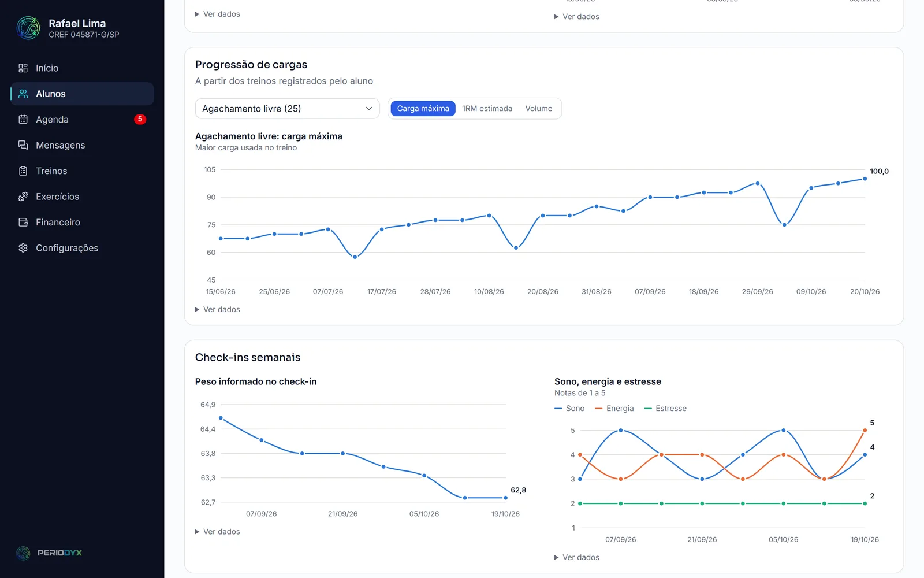Screen dimensions: 924x578
Task: Click the Alunos people icon
Action: point(23,94)
